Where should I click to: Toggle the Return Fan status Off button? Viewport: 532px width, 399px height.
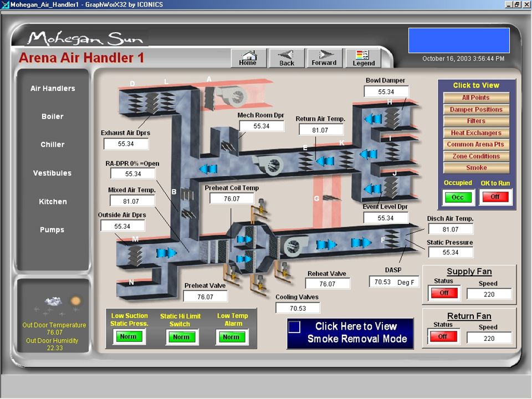(442, 336)
